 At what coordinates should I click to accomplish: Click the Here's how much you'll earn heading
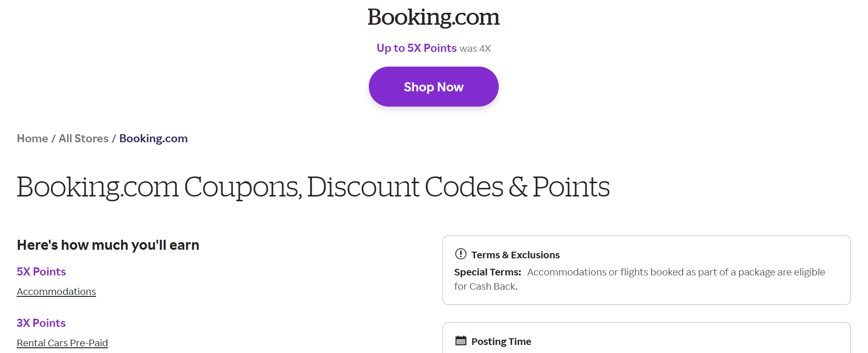[108, 245]
